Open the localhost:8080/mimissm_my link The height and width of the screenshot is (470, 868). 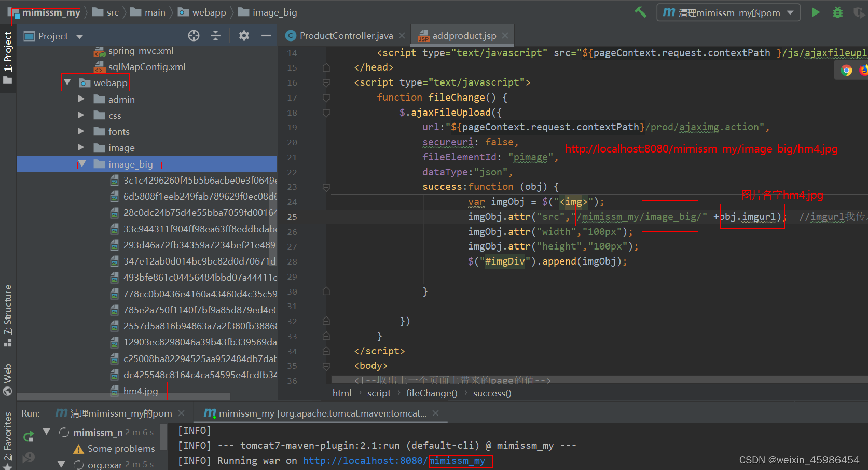[x=394, y=461]
